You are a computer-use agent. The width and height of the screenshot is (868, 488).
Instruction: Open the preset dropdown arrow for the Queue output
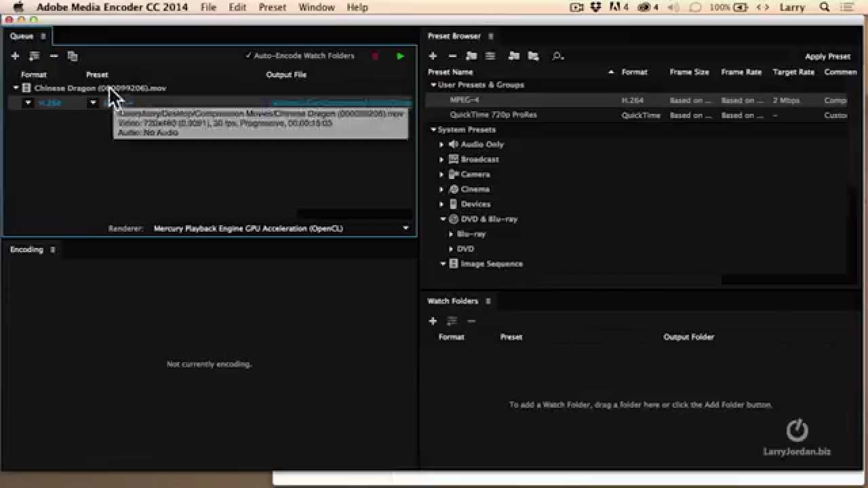pos(93,103)
